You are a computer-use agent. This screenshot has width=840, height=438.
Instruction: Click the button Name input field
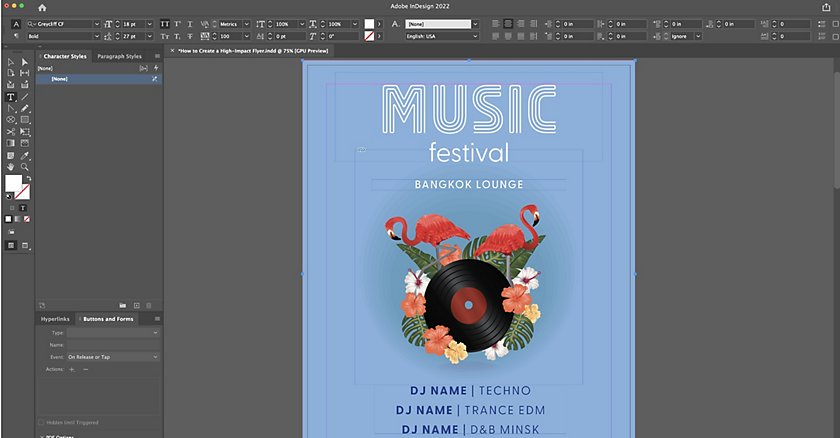(113, 345)
